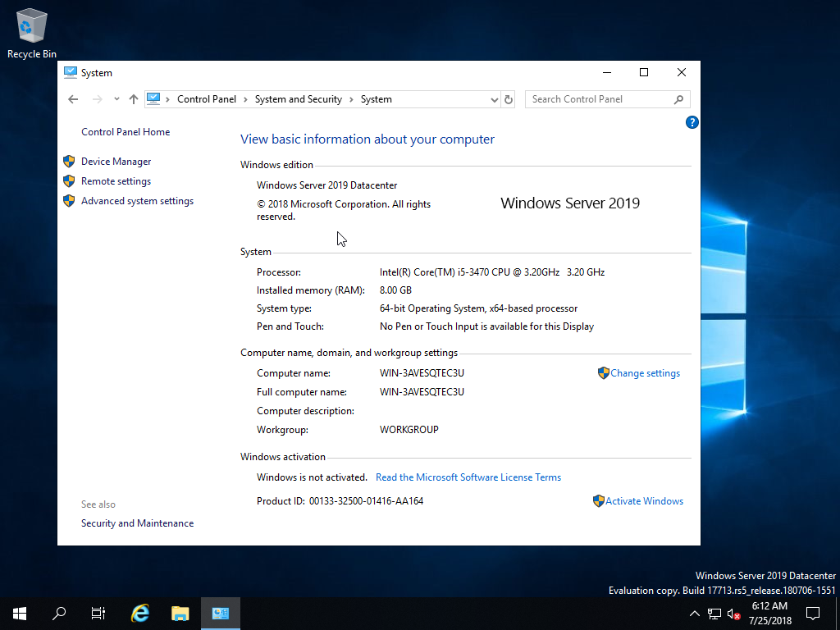The image size is (840, 630).
Task: Click the Product ID 00133-32500-01416-AA164 text
Action: coord(340,501)
